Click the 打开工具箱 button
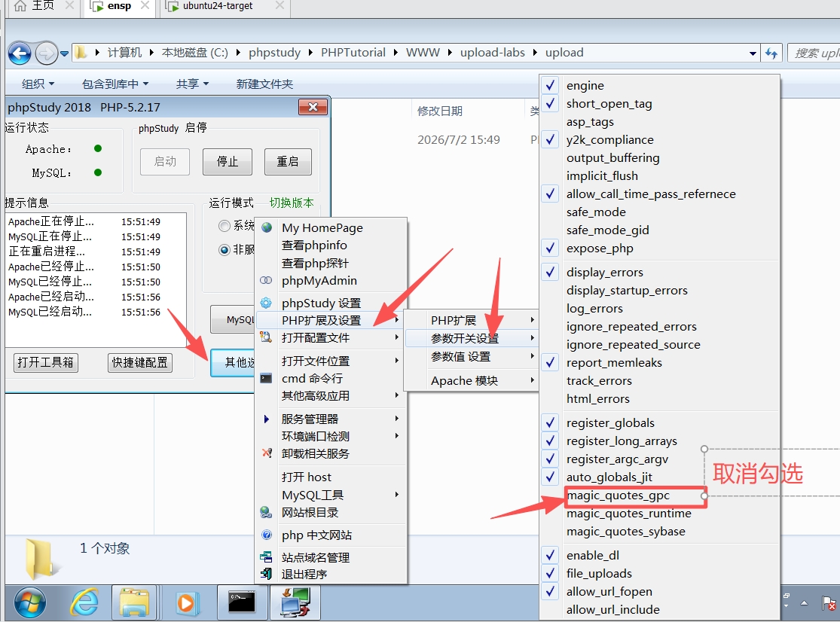This screenshot has width=840, height=622. (x=45, y=362)
